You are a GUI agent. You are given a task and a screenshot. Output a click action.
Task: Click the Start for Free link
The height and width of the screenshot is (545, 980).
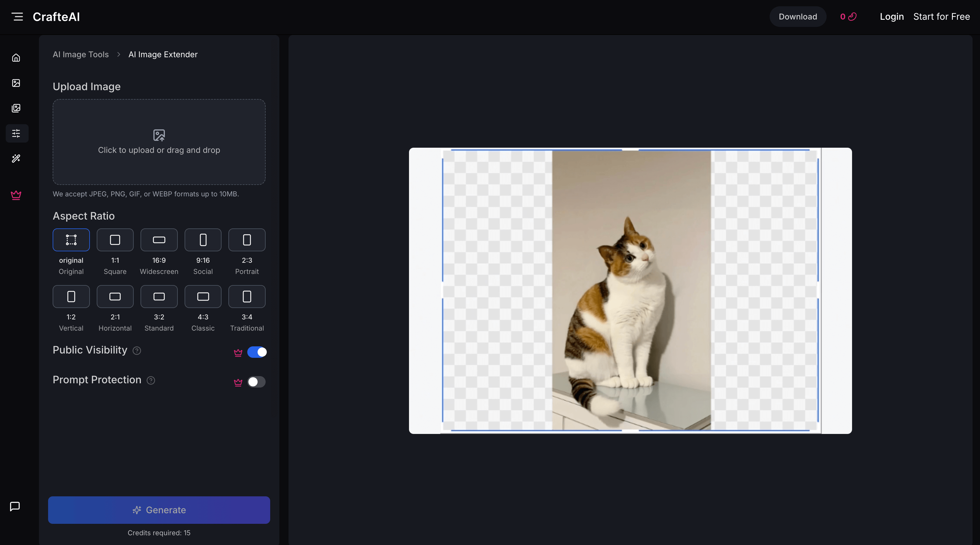pyautogui.click(x=942, y=16)
